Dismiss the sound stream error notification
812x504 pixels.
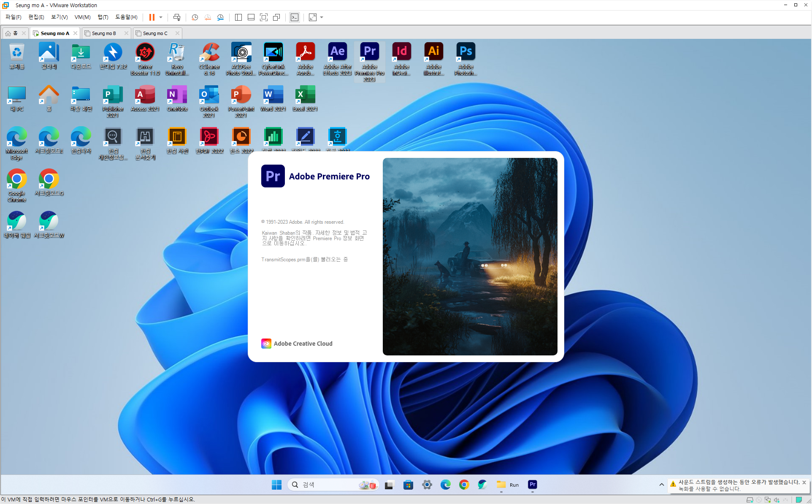coord(804,482)
